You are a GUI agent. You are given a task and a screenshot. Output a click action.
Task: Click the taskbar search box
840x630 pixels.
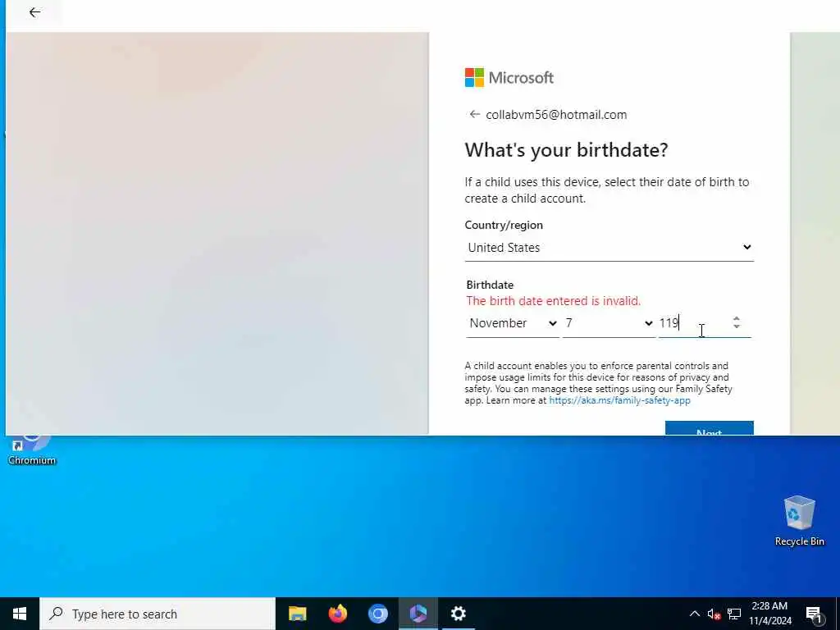click(157, 614)
